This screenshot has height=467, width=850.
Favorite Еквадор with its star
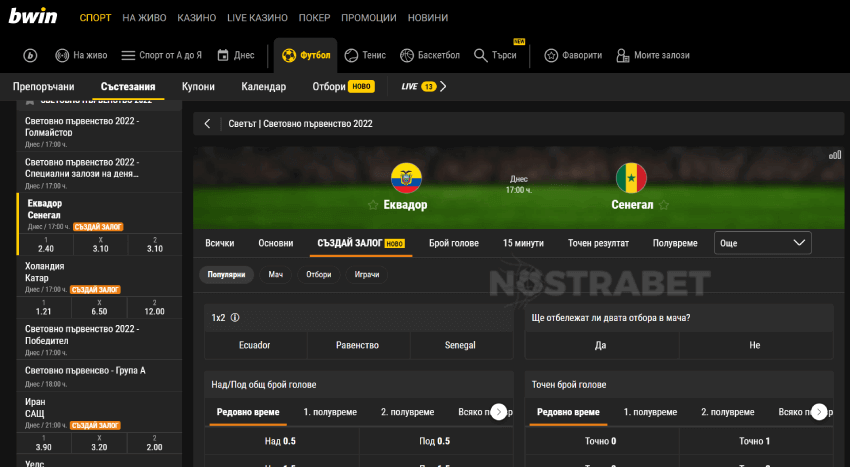pyautogui.click(x=373, y=205)
